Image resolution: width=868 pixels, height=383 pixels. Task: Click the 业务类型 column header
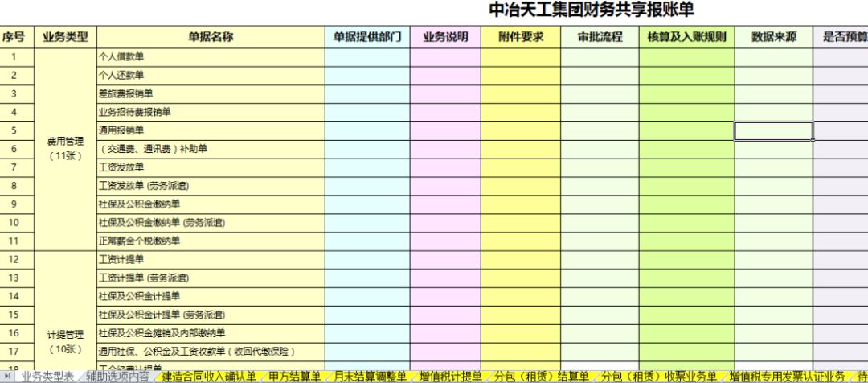[x=65, y=37]
